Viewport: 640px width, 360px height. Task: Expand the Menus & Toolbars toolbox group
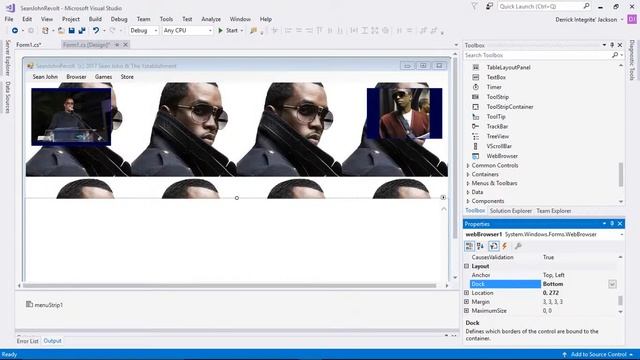(x=468, y=184)
